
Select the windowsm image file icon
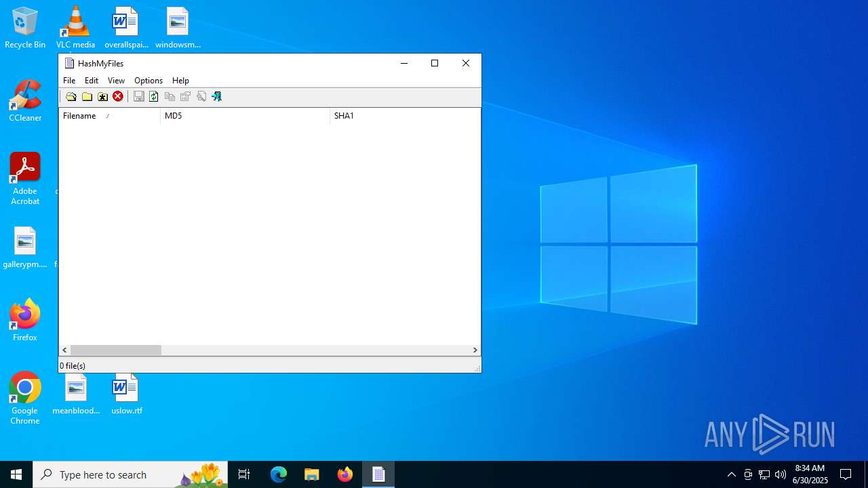coord(178,28)
